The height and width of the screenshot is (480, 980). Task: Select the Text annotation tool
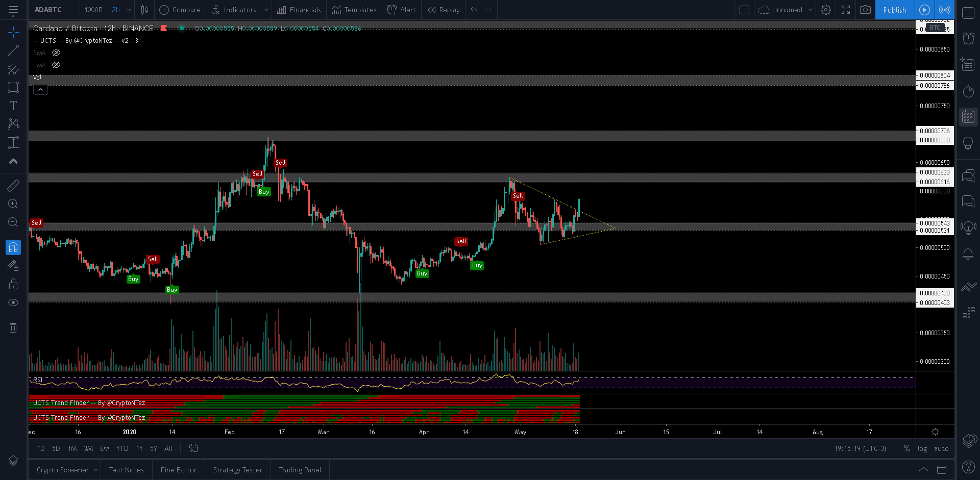[x=13, y=106]
